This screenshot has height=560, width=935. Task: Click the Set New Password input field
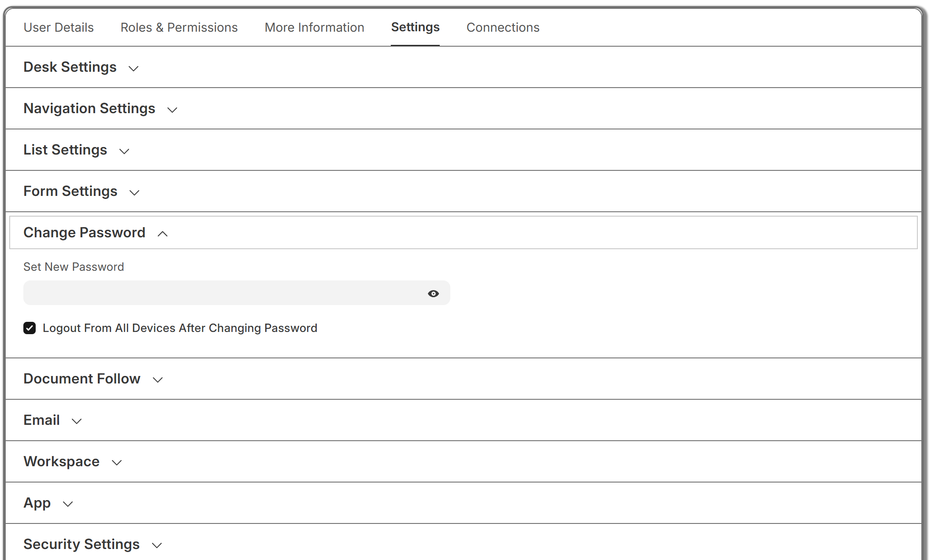(223, 293)
